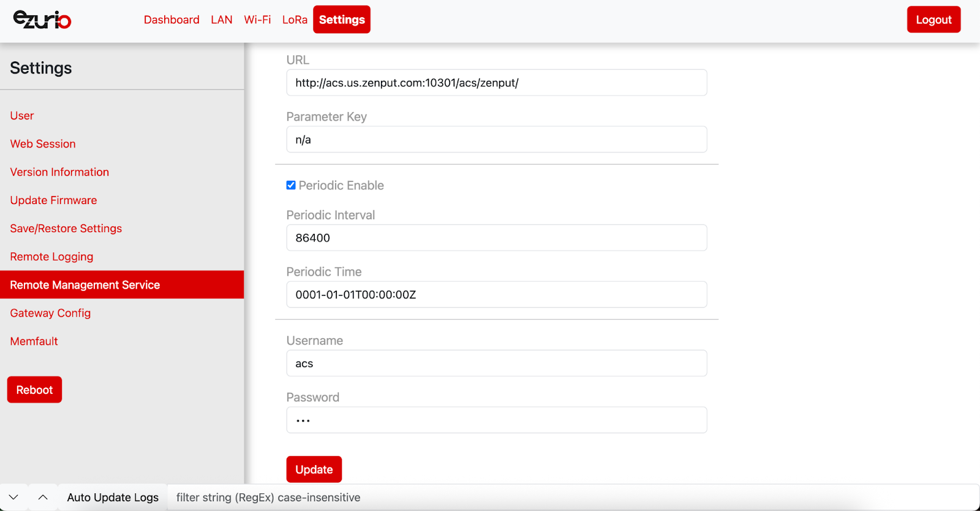Click the Reboot button
980x511 pixels.
click(34, 390)
